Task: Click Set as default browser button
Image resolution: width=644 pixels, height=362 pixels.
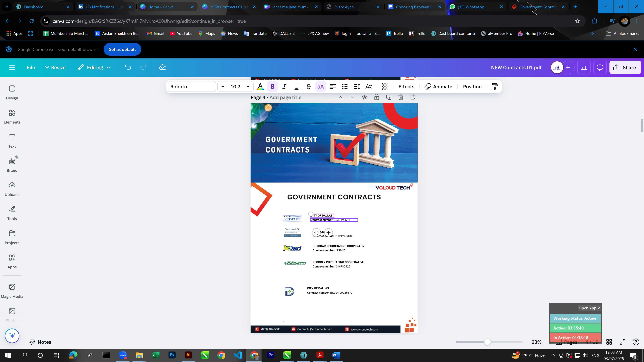Action: pyautogui.click(x=122, y=49)
